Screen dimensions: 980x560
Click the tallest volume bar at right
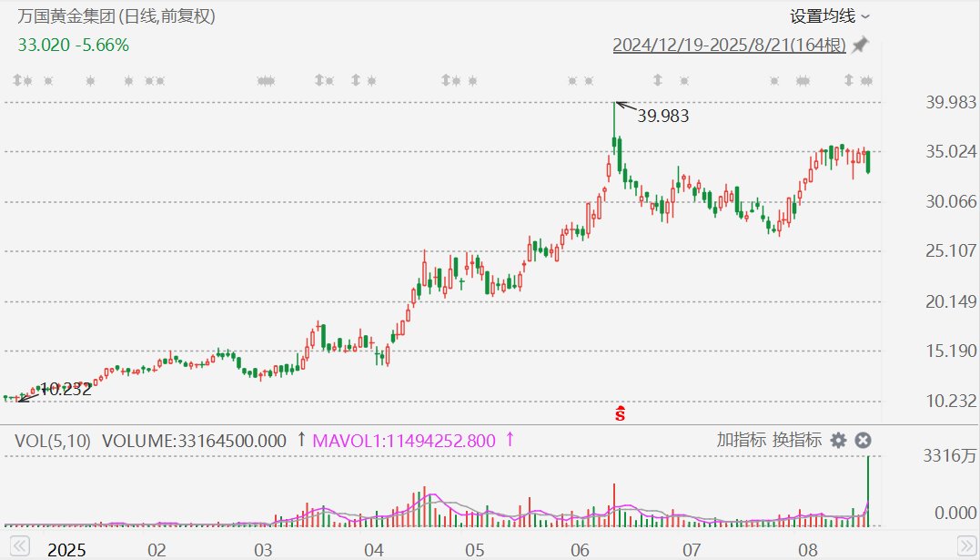click(x=867, y=491)
